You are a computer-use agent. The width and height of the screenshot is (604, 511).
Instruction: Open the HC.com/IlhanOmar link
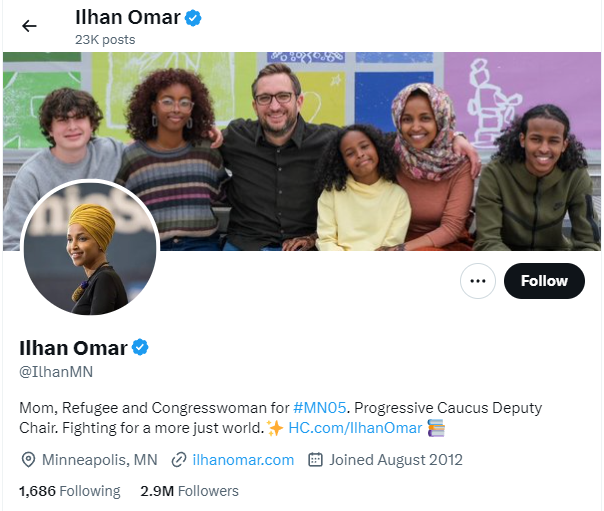[355, 428]
